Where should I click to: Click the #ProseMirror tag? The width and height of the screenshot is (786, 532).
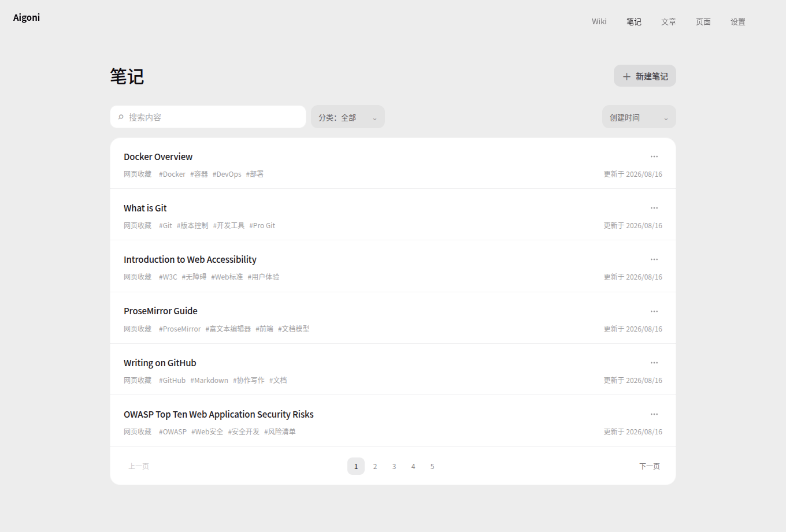(x=180, y=329)
